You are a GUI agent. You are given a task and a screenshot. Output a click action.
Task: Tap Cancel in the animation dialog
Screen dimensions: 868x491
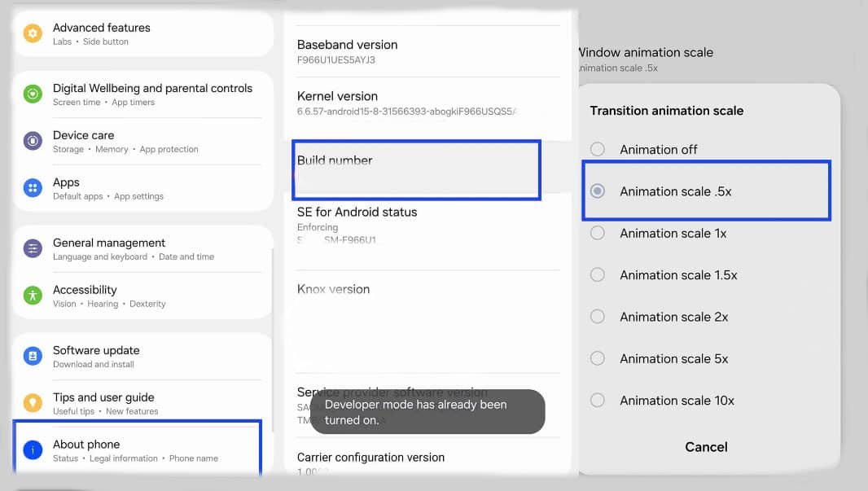point(705,446)
